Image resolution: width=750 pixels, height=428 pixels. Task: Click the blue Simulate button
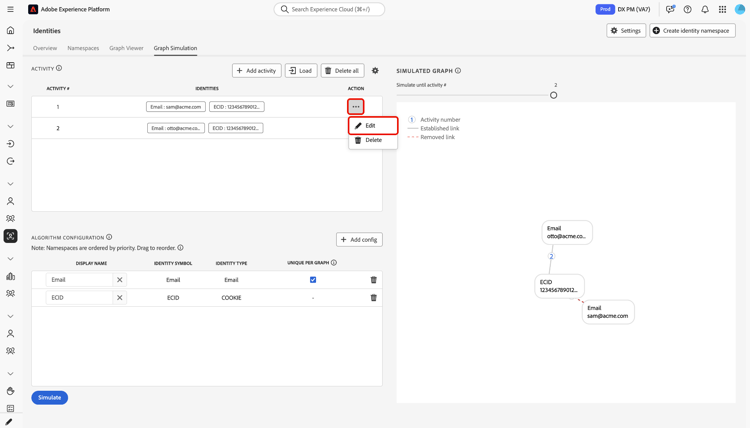50,397
